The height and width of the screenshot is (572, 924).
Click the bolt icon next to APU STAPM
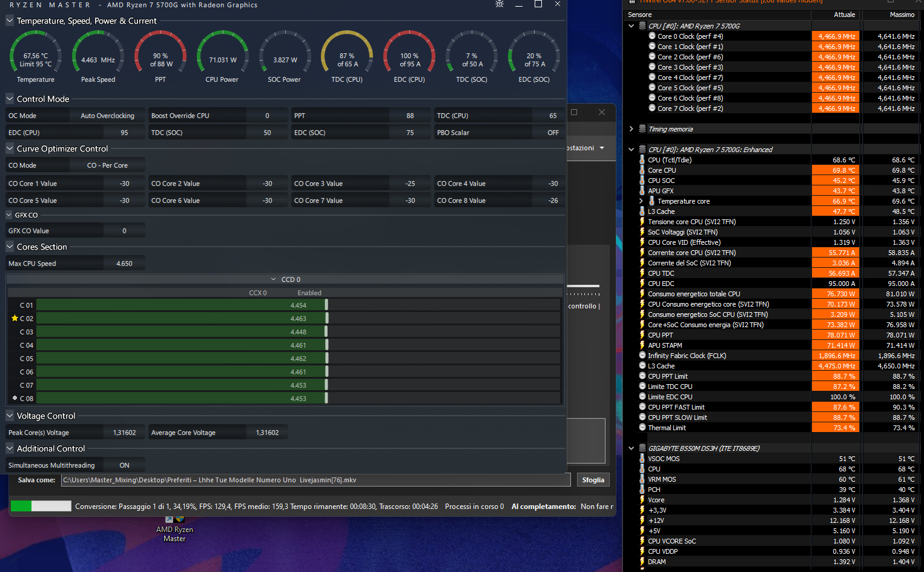642,345
